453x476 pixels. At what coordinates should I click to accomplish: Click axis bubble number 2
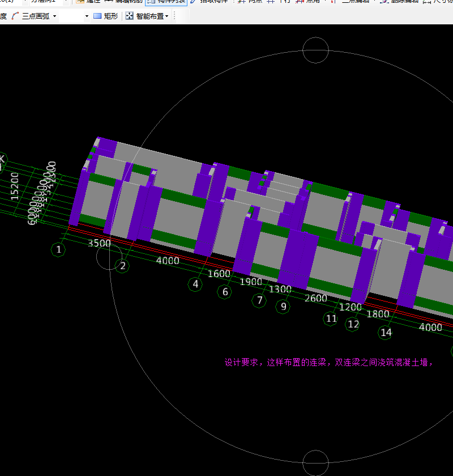[x=122, y=266]
